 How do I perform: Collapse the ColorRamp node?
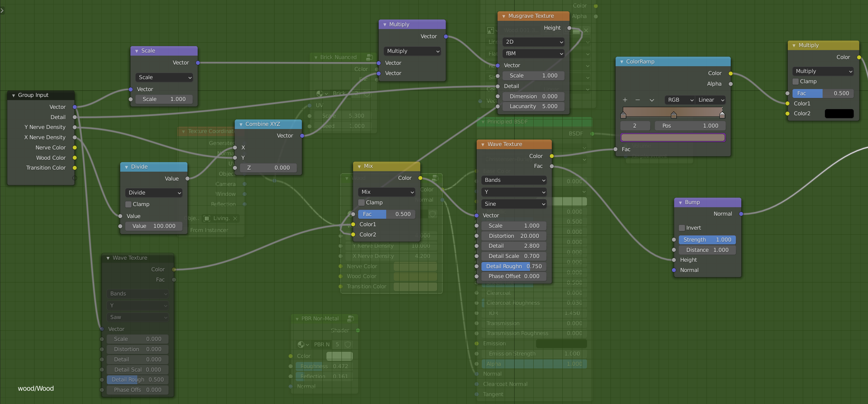click(x=621, y=62)
